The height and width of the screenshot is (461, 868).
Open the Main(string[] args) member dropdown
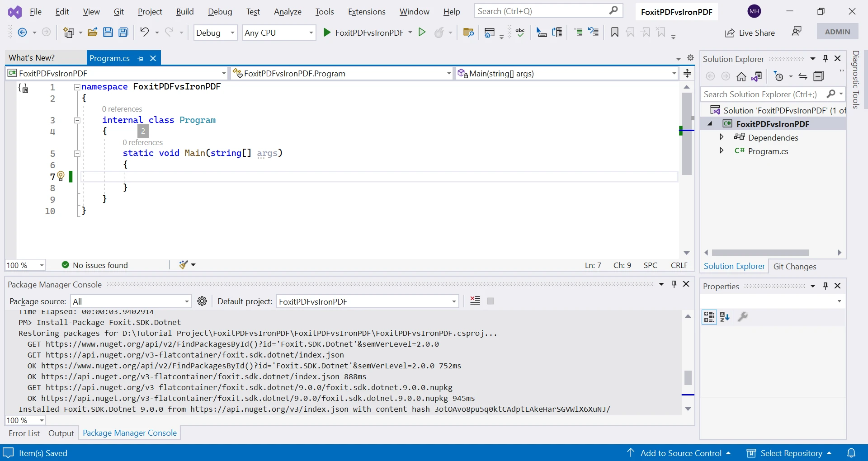point(567,73)
